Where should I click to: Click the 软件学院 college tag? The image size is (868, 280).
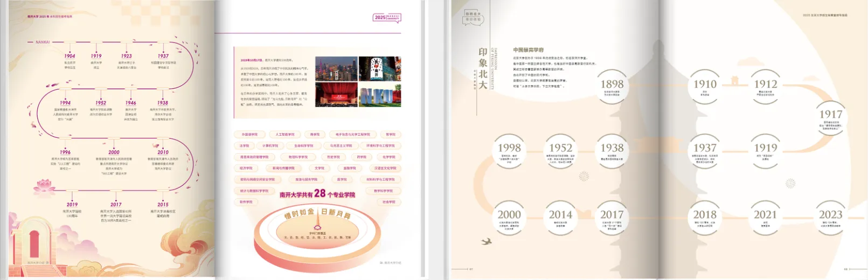point(246,202)
